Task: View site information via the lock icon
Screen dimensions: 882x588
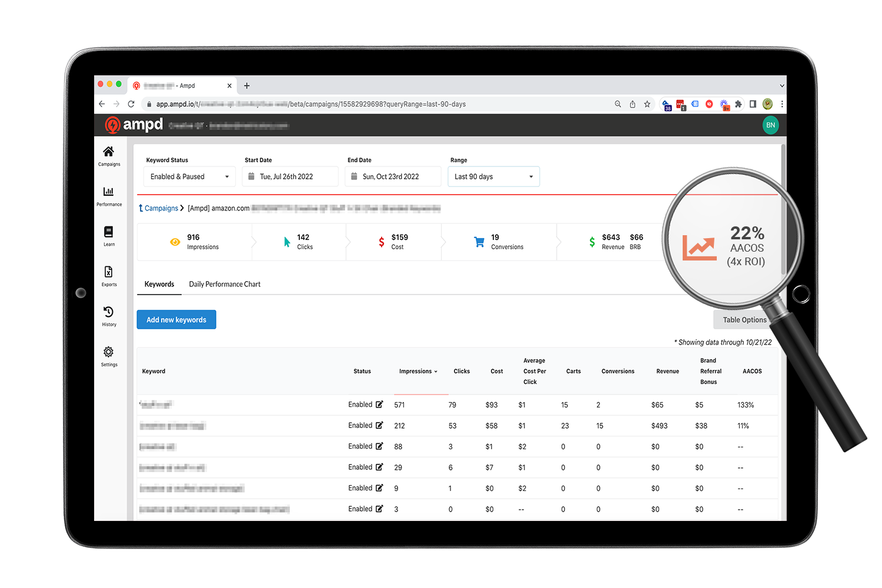Action: click(x=149, y=104)
